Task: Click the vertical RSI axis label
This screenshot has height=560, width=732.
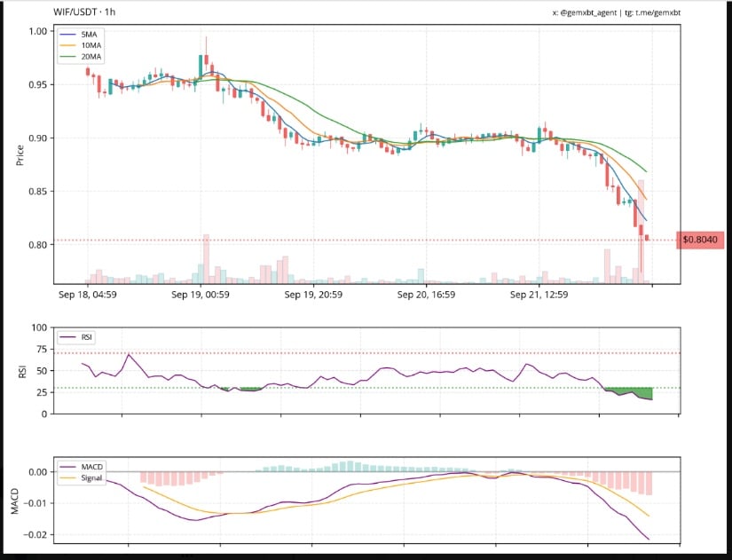Action: click(x=22, y=372)
